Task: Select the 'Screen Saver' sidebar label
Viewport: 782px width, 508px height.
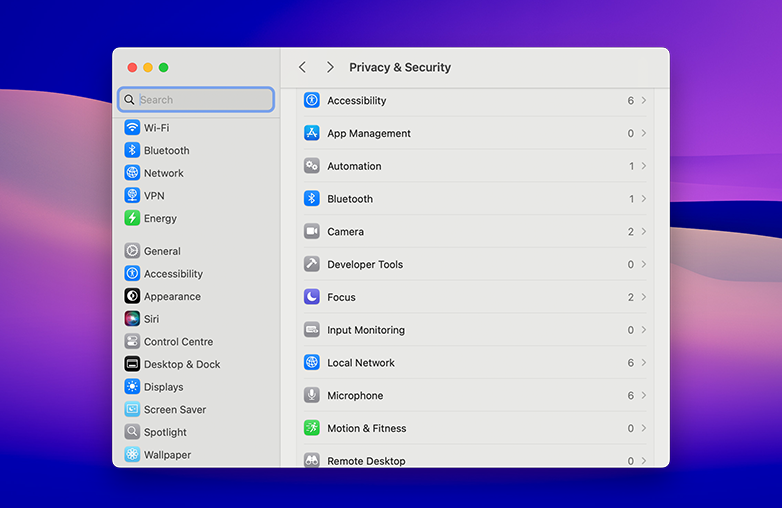Action: tap(175, 409)
